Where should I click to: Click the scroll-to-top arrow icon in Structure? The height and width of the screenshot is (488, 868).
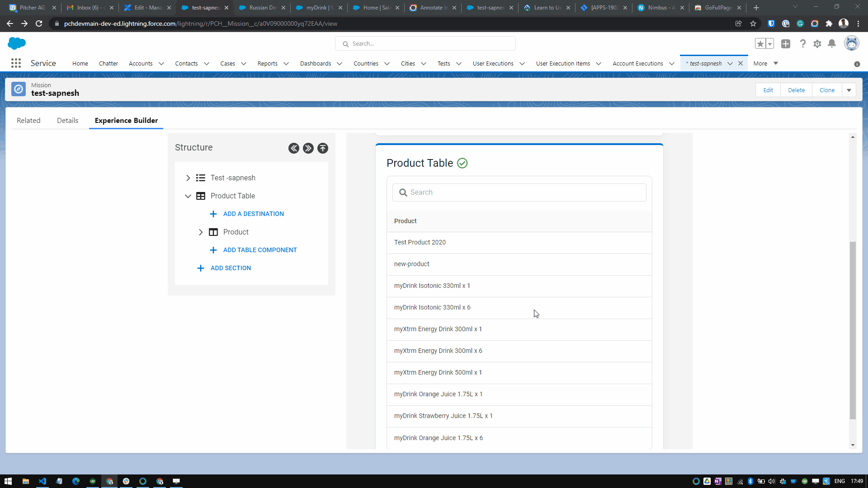323,148
